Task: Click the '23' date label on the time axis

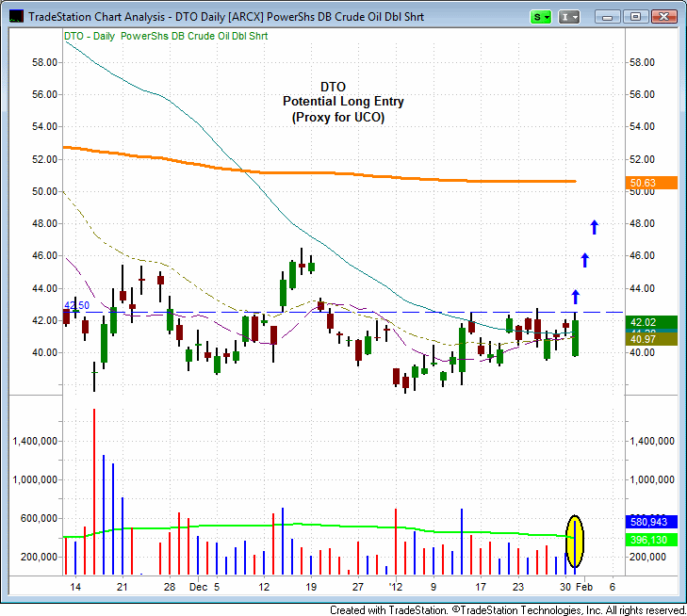Action: coord(518,587)
